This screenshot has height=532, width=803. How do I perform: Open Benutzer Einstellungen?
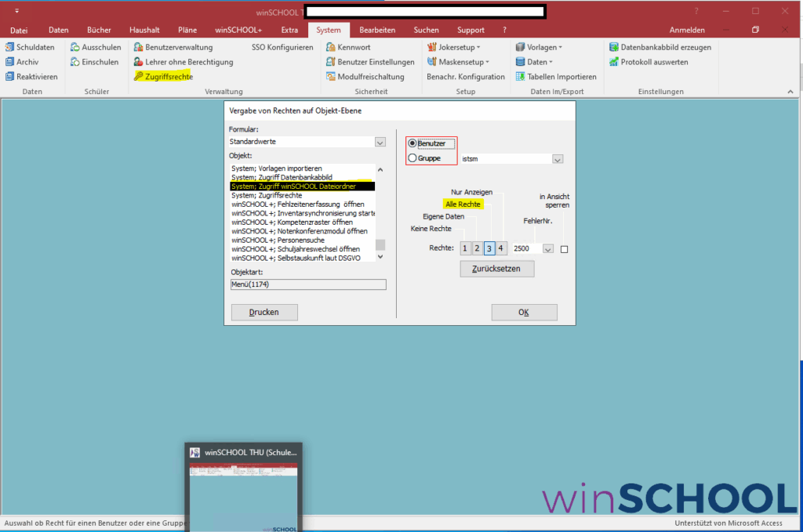[370, 62]
